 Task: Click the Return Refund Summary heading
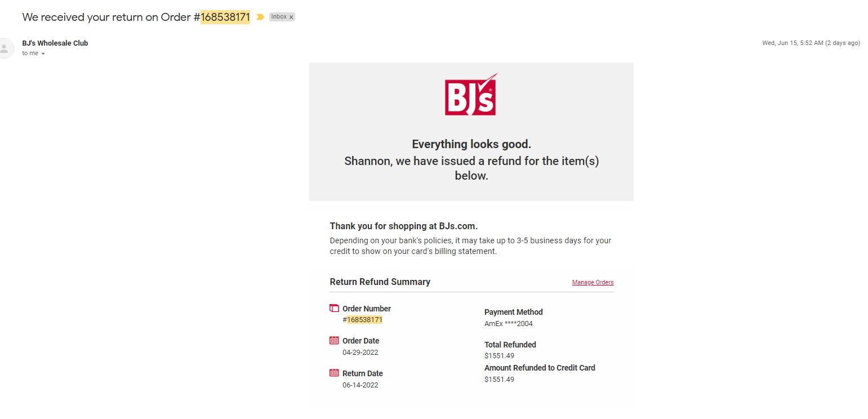click(380, 282)
